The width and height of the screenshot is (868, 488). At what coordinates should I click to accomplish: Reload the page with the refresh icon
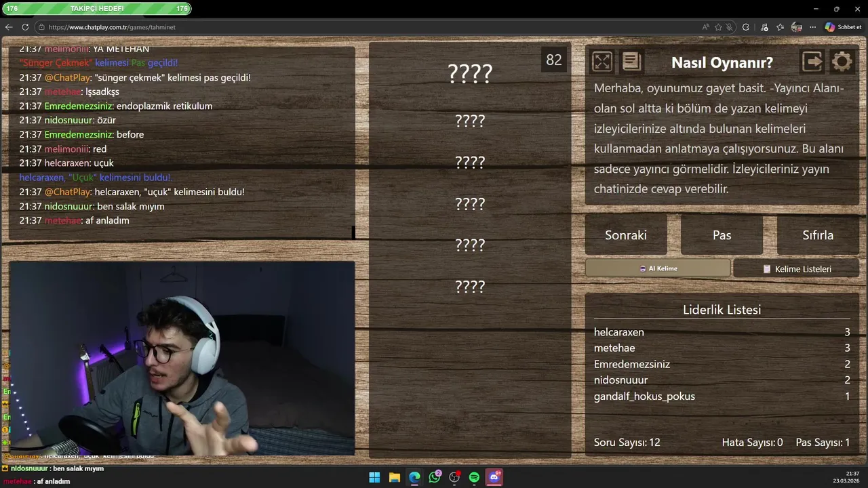pyautogui.click(x=25, y=27)
